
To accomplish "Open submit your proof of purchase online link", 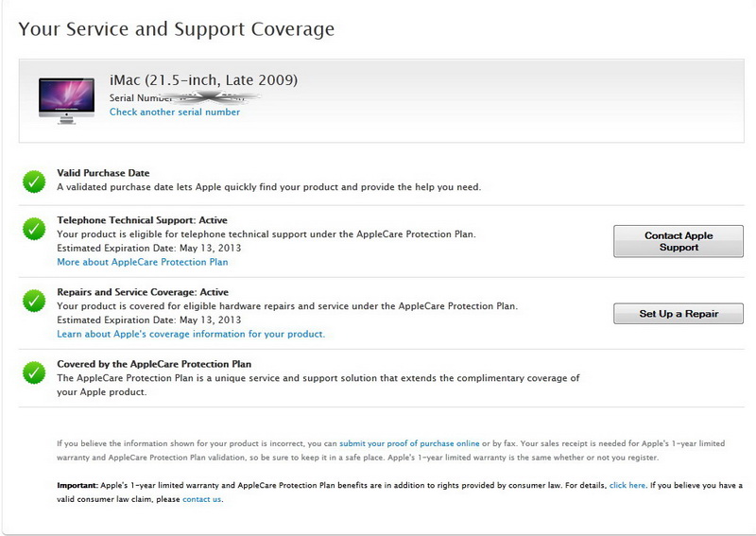I will [409, 443].
